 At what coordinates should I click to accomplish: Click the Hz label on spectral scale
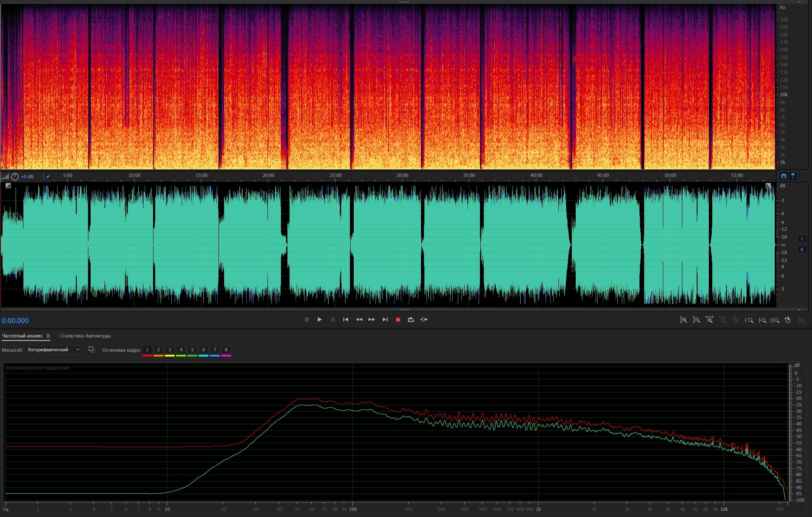(783, 7)
